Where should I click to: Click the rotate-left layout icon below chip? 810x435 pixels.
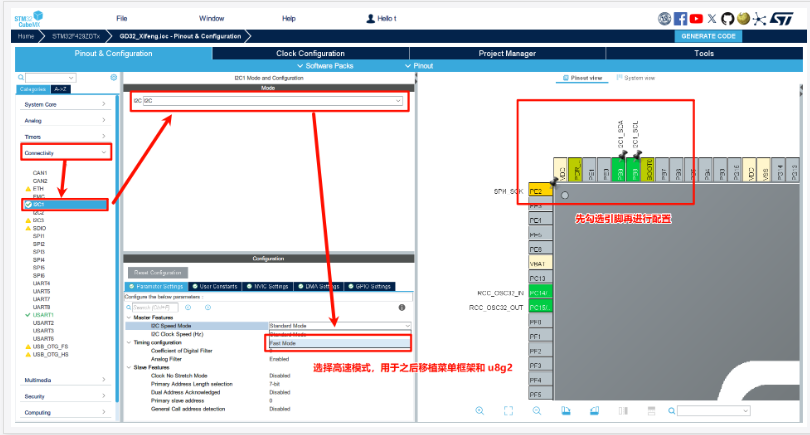pyautogui.click(x=566, y=411)
